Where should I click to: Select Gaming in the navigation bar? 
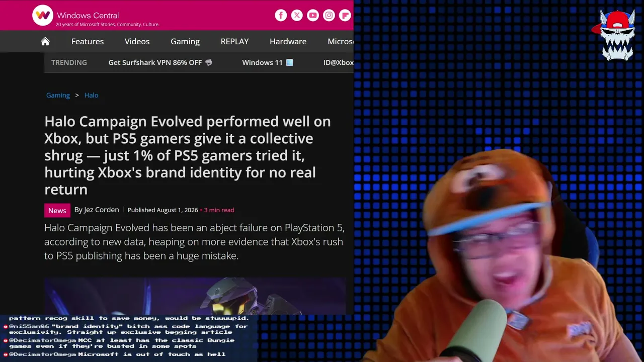click(x=185, y=41)
